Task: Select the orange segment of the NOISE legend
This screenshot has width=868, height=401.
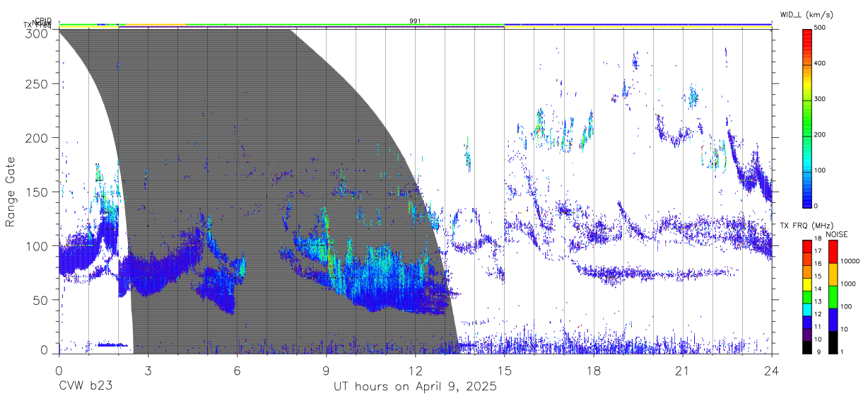Action: [x=833, y=274]
